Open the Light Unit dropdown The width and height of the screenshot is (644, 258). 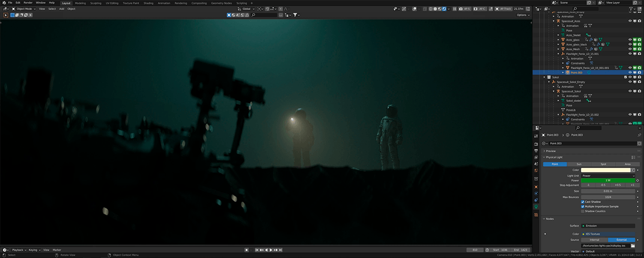coord(608,176)
